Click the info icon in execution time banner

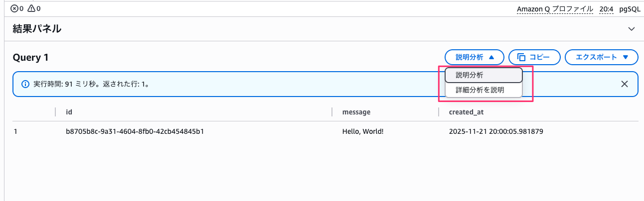pyautogui.click(x=25, y=84)
